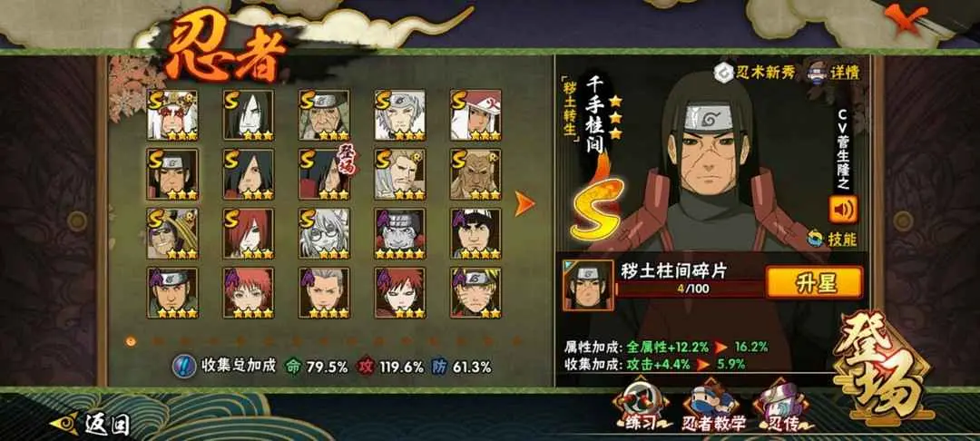Select the second page indicator dot
Viewport: 980px width, 441px height.
[158, 341]
